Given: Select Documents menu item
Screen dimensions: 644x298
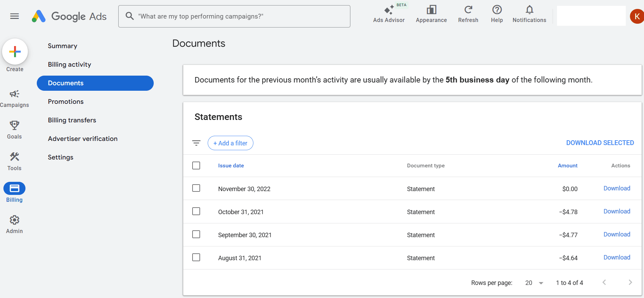Looking at the screenshot, I should tap(95, 83).
